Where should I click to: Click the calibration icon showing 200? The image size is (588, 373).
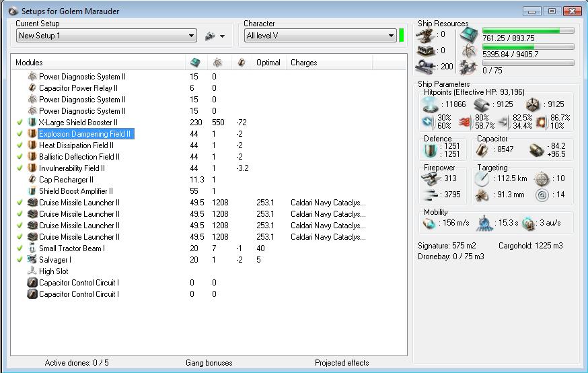coord(426,67)
